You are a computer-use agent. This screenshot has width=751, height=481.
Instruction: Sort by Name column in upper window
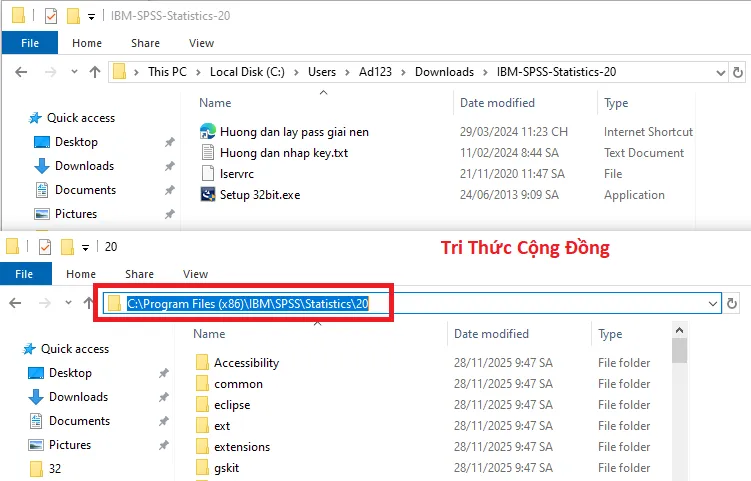tap(215, 103)
